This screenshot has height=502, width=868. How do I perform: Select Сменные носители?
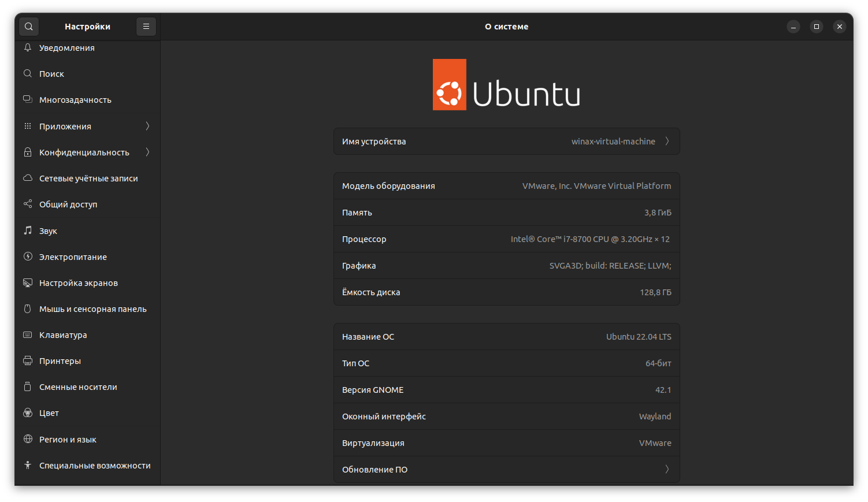coord(87,386)
